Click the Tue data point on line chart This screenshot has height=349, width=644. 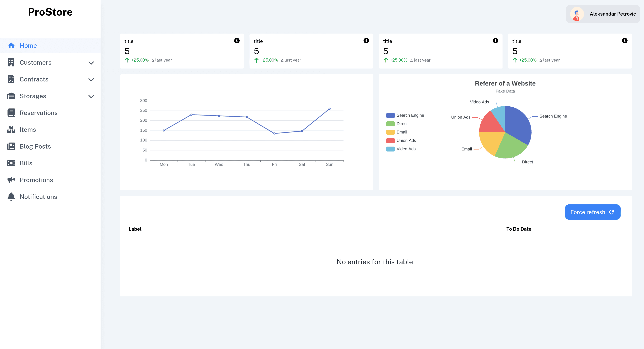click(191, 115)
